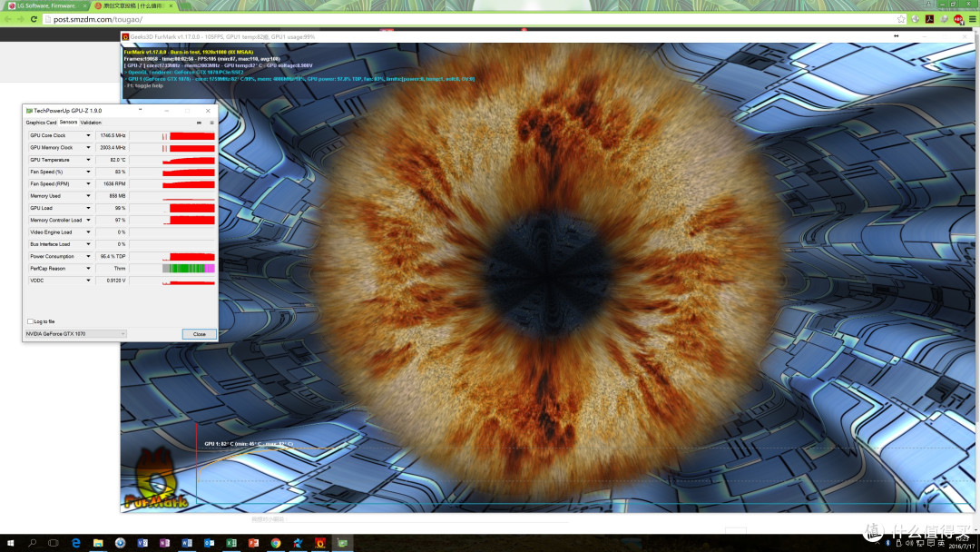
Task: Open Excel from the taskbar
Action: click(231, 543)
